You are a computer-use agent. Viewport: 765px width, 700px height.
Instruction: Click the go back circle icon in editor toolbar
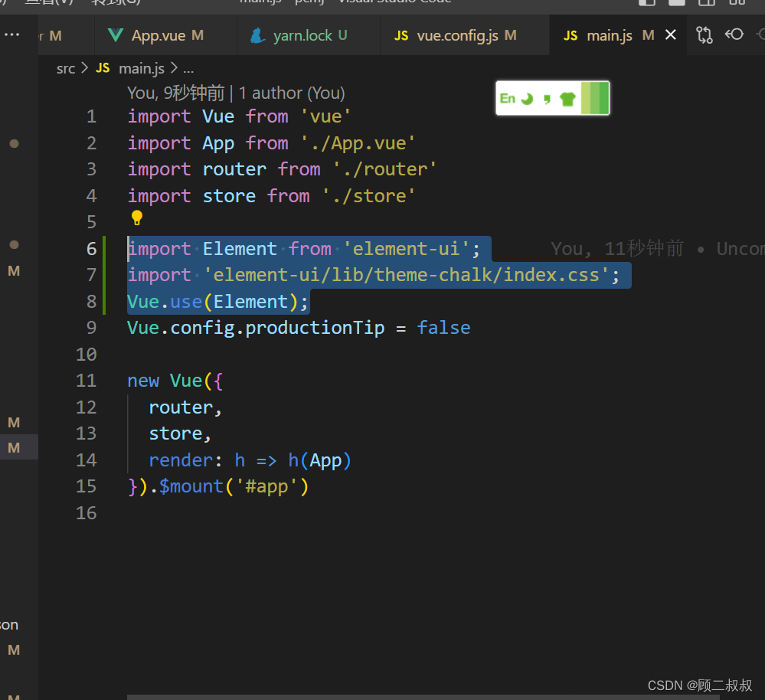point(734,34)
